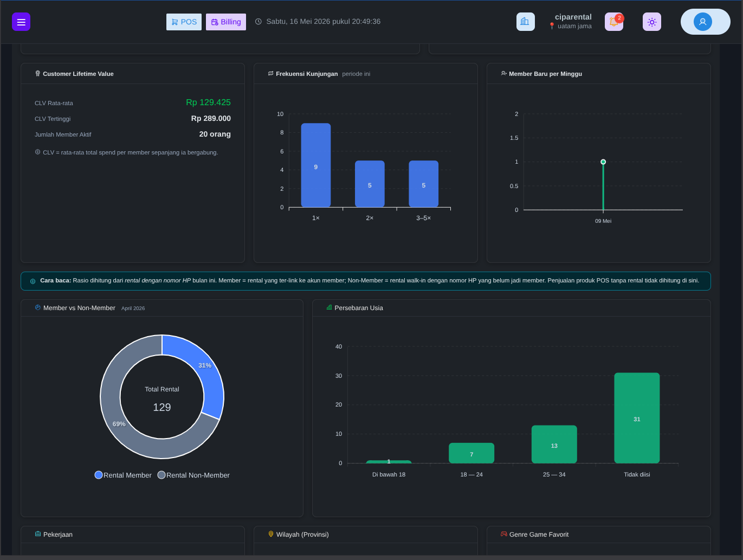Click the Wilayah (Provinsi) card title
Screen dimensions: 743x560
click(302, 535)
